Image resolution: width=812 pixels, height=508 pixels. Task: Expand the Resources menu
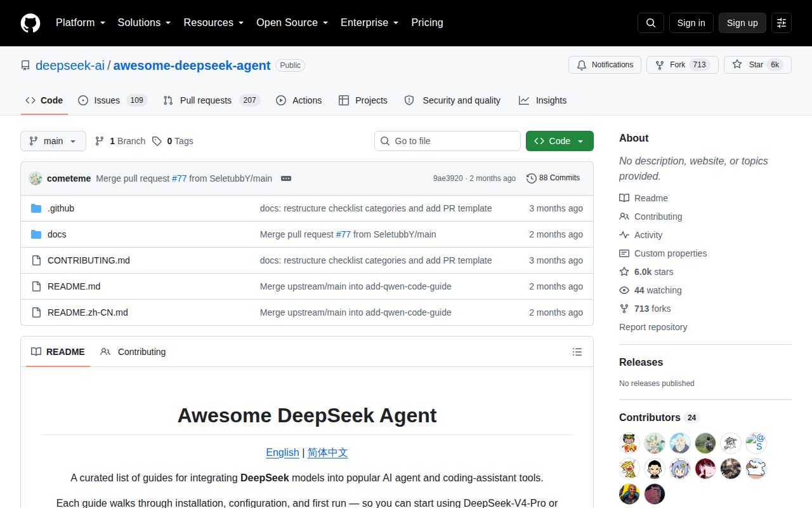tap(214, 23)
